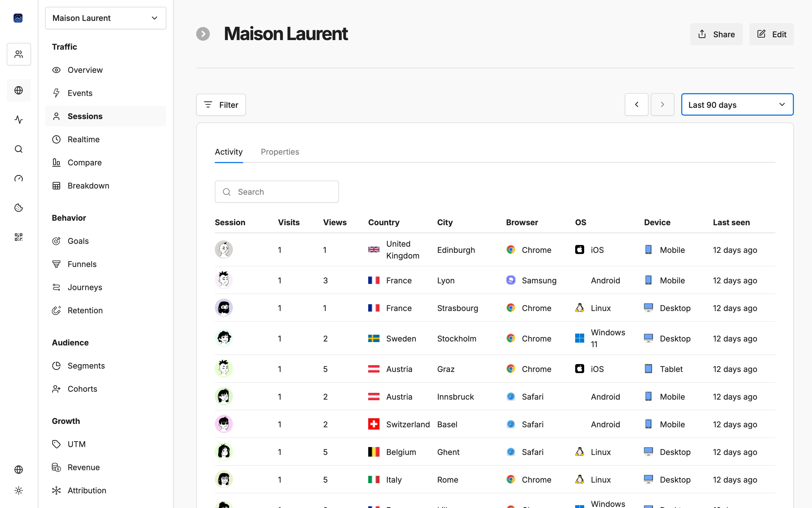Switch to the Properties tab
812x508 pixels.
(x=280, y=152)
